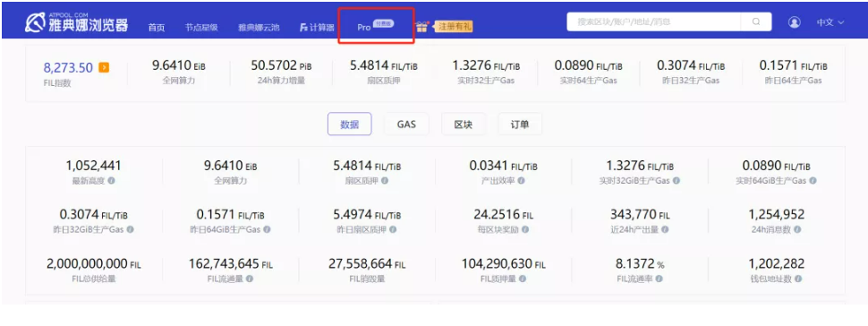Viewport: 868px width, 326px height.
Task: Click the gift box icon
Action: point(421,26)
